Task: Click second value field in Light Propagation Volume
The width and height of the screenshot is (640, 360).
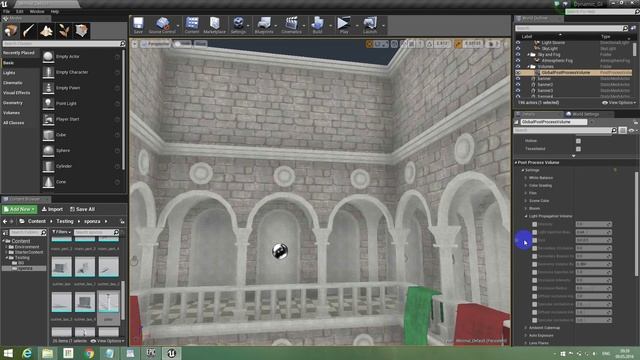Action: (593, 232)
